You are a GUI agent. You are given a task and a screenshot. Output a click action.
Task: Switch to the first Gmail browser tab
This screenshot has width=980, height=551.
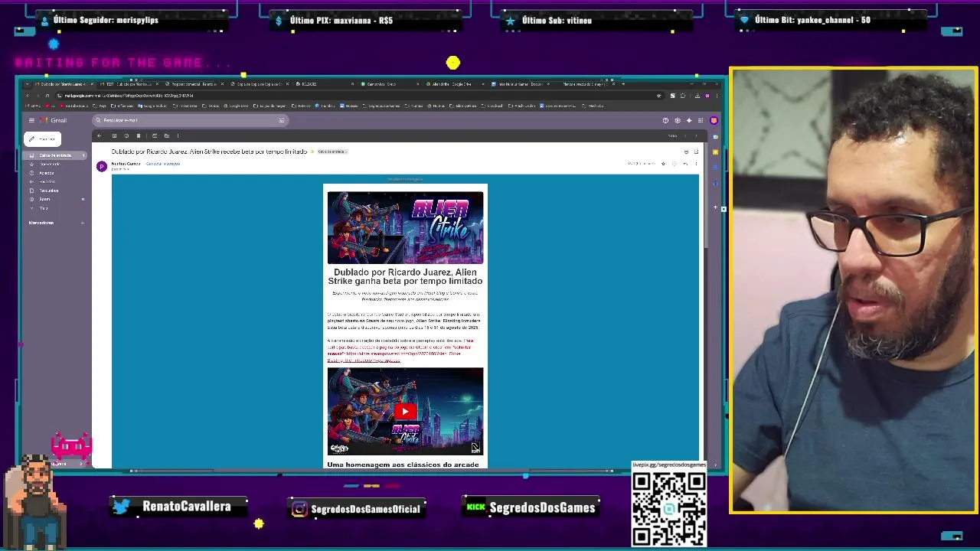(x=64, y=84)
